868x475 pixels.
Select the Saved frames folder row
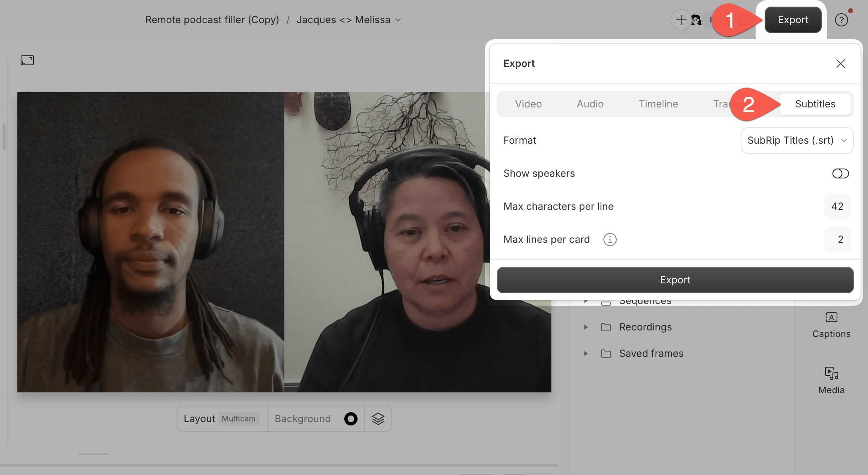click(x=682, y=354)
